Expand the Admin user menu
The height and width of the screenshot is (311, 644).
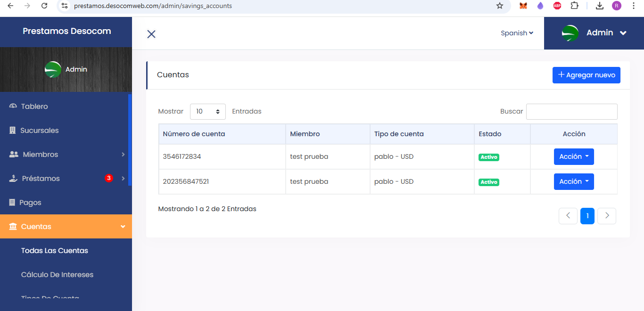(594, 33)
